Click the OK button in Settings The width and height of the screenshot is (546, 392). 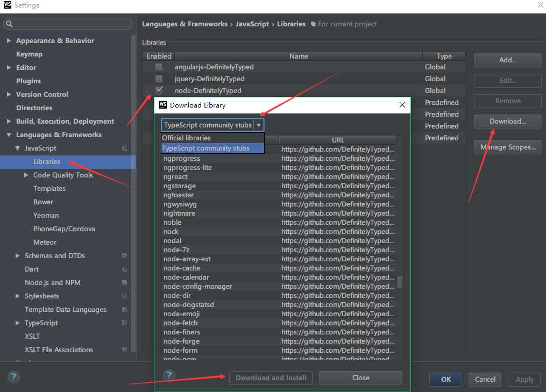point(445,380)
